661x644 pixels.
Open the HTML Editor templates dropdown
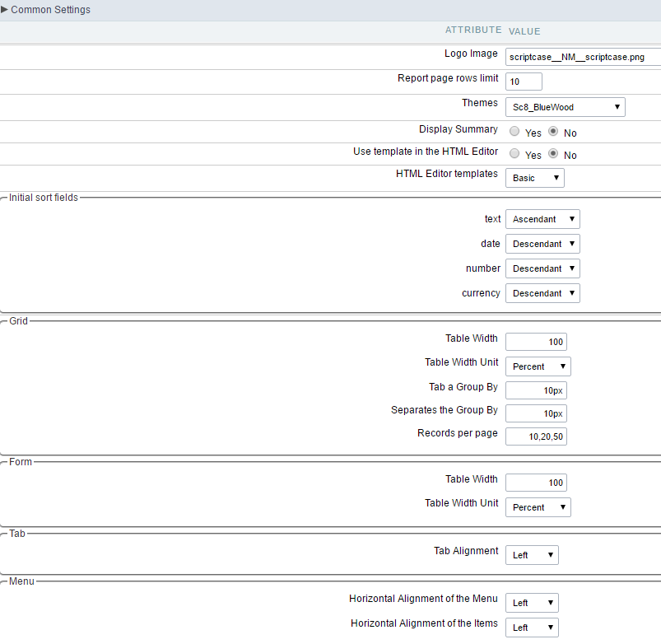[534, 177]
